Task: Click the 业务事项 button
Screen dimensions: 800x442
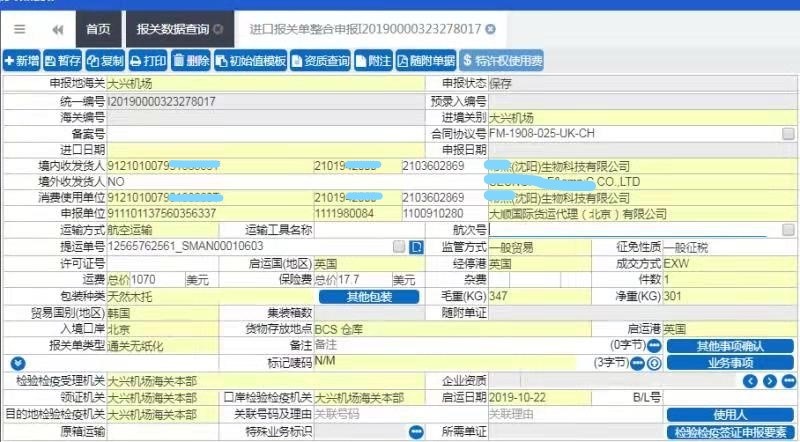Action: (x=730, y=362)
